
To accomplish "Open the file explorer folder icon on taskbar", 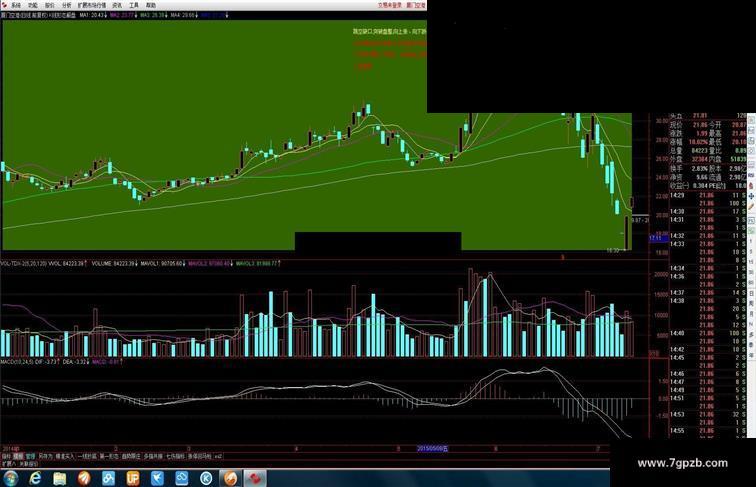I will click(x=60, y=478).
